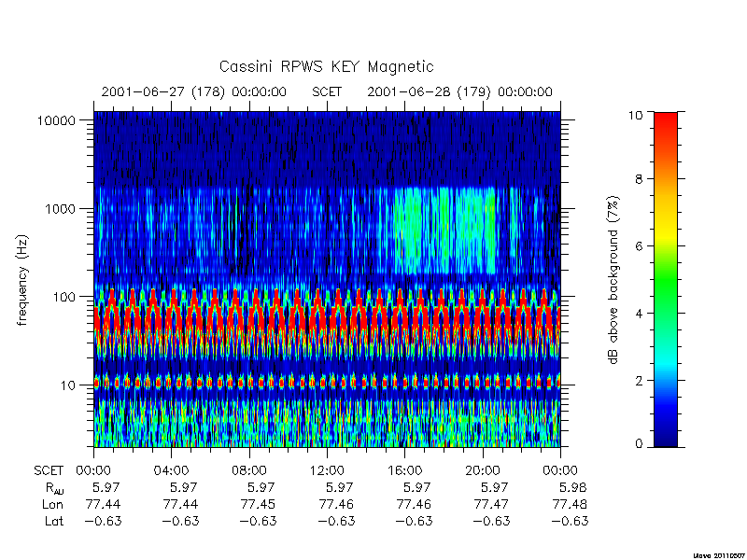
Task: Click the R_AU value "5.98"
Action: pos(573,487)
